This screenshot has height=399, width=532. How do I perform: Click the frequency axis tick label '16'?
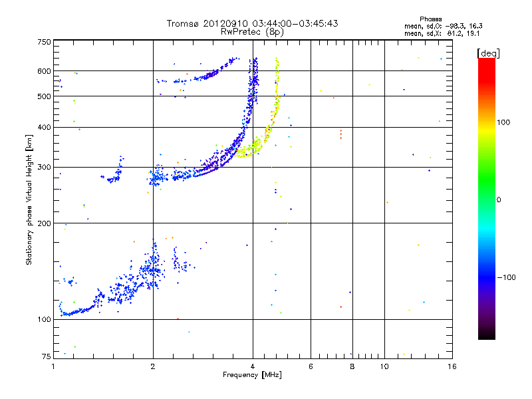click(452, 366)
